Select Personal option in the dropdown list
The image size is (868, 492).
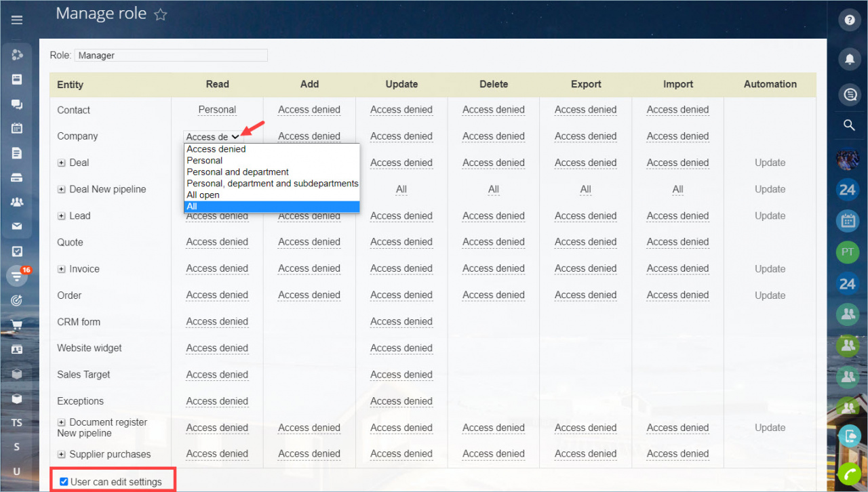271,161
